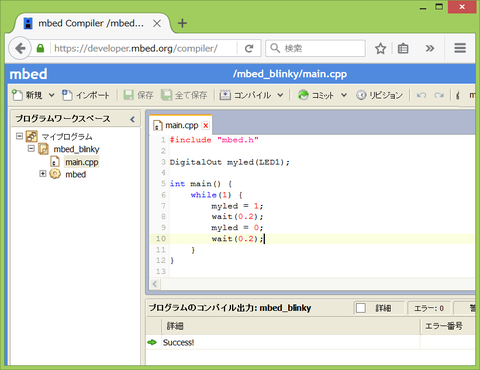Click the /mbed_blinky/main.cpp header title
This screenshot has width=480, height=370.
[290, 74]
